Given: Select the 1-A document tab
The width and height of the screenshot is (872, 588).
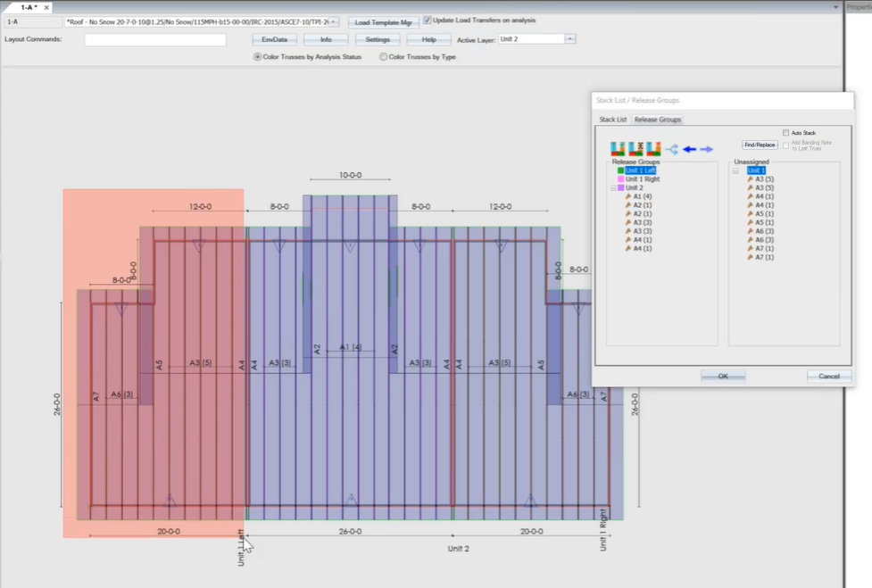Looking at the screenshot, I should click(28, 7).
